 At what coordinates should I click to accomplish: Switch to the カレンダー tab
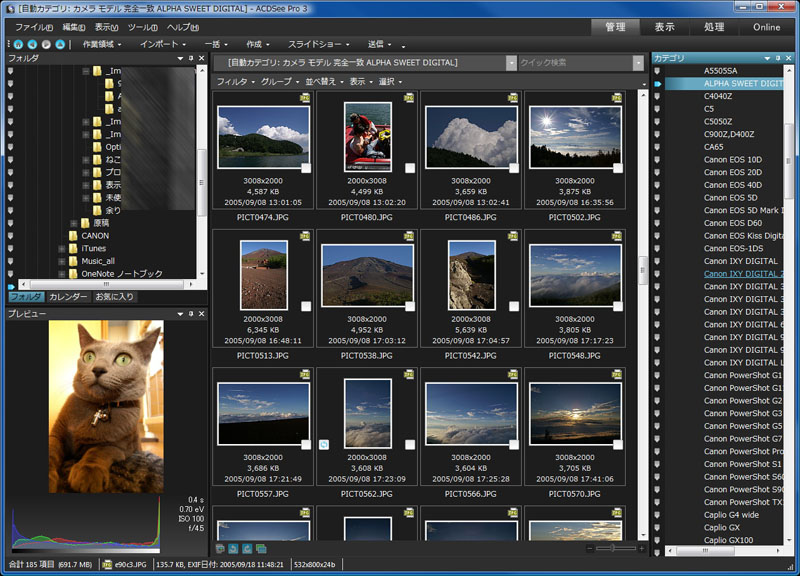(68, 297)
